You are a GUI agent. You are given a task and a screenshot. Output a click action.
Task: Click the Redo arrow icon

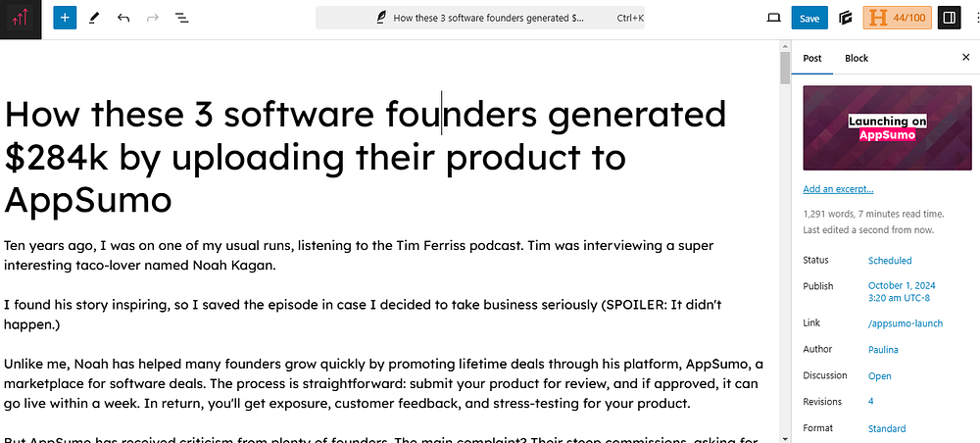point(152,18)
